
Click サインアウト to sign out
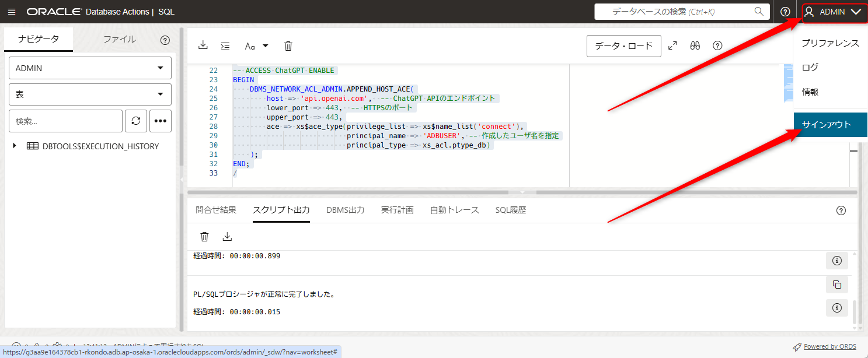831,125
